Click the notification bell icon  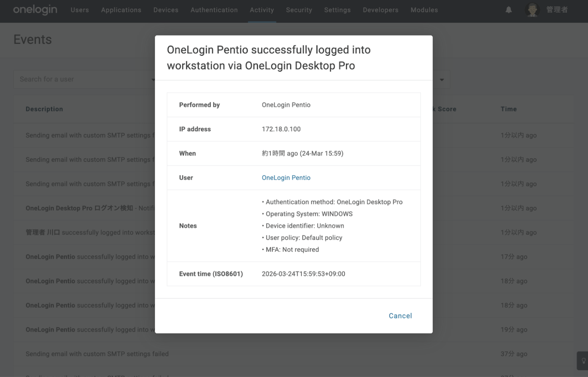click(x=508, y=10)
